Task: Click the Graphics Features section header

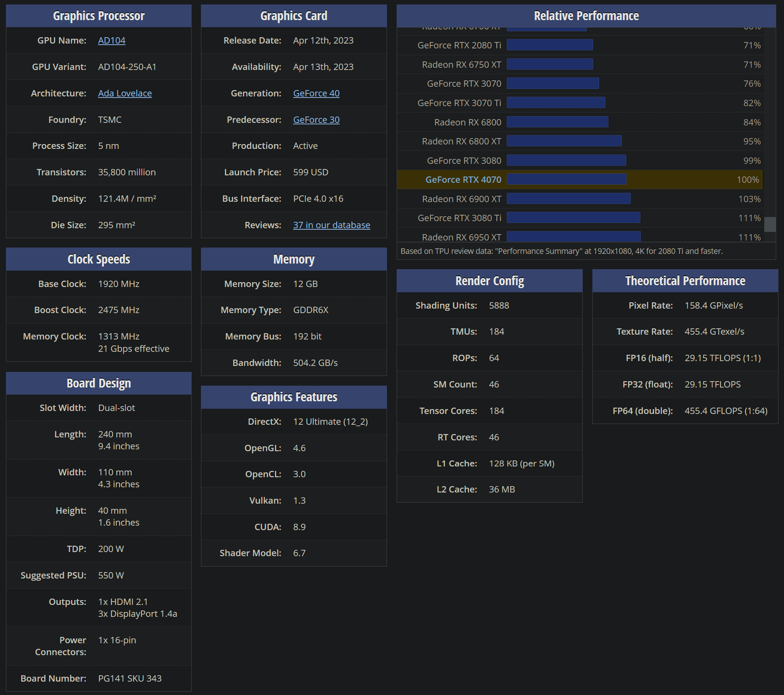Action: tap(294, 397)
